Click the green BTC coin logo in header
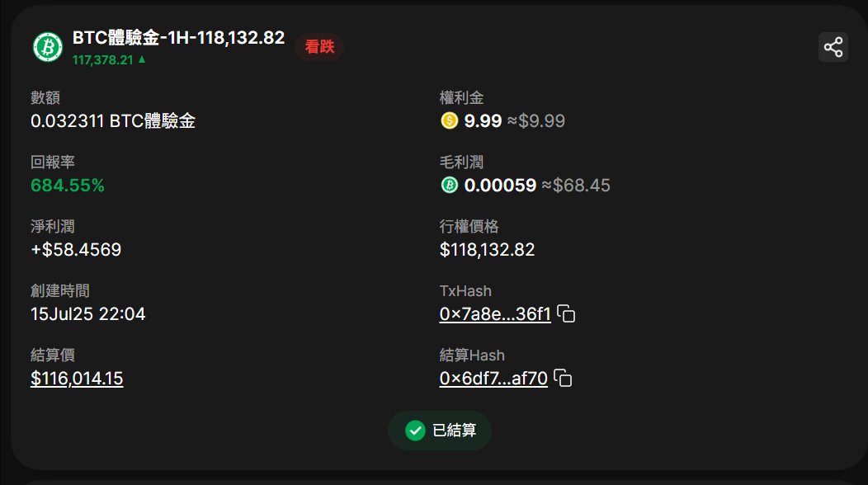868x485 pixels. pyautogui.click(x=48, y=47)
